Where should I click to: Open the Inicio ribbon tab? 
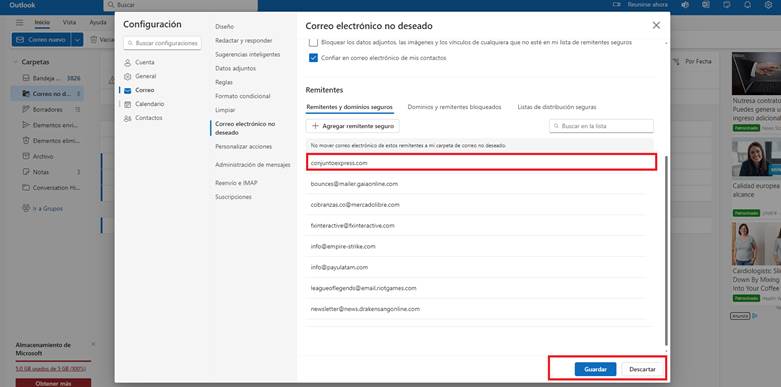click(42, 22)
